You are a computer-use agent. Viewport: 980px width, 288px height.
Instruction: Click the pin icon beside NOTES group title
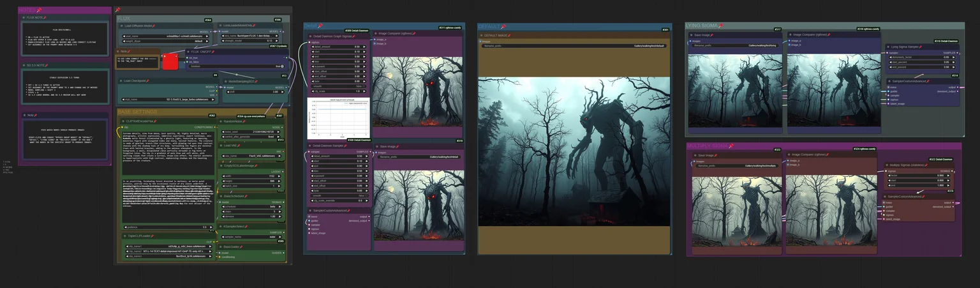(x=39, y=10)
